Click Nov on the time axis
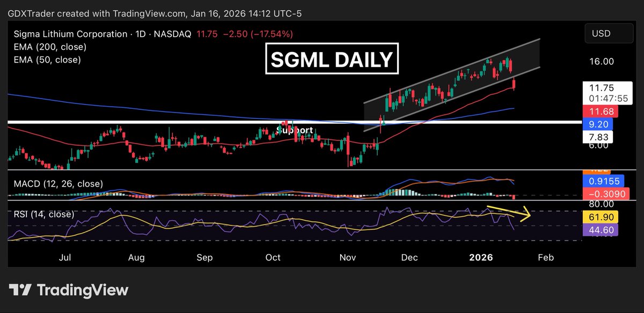 coord(348,257)
